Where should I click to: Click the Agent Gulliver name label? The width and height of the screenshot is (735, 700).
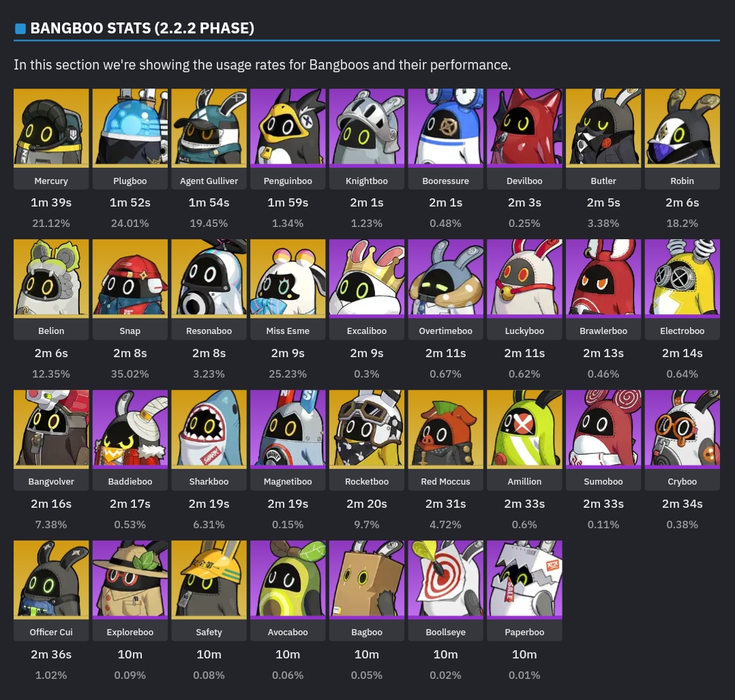point(209,181)
